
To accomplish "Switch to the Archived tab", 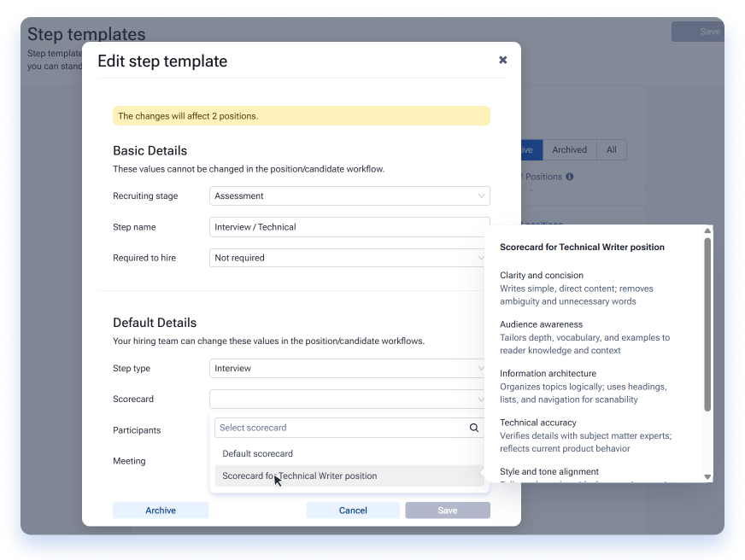I will coord(569,150).
